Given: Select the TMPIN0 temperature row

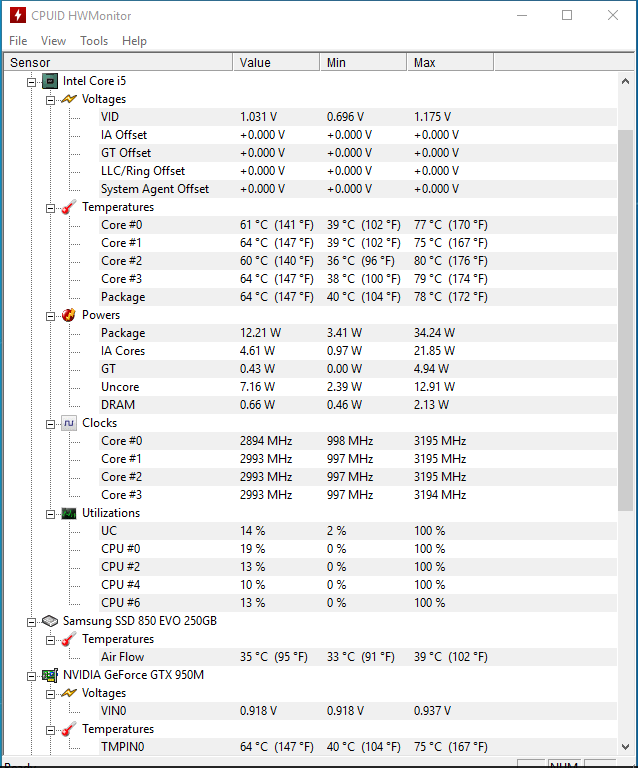Looking at the screenshot, I should pyautogui.click(x=357, y=747).
